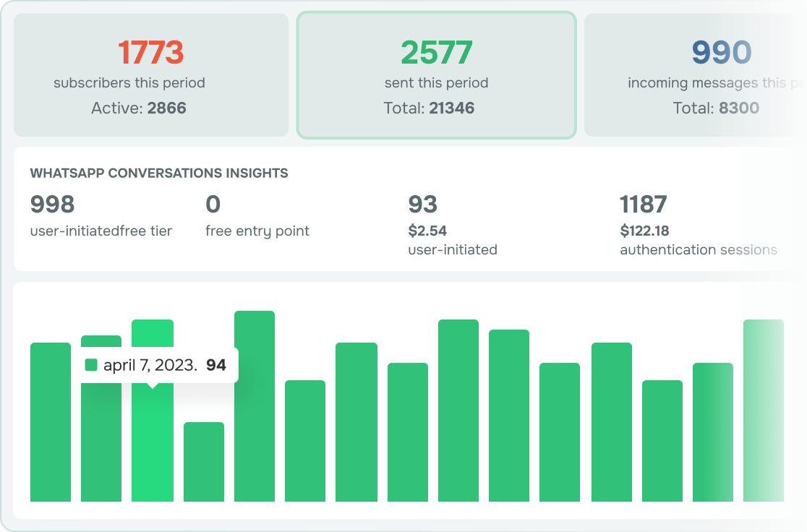Click the shortest bar in the chart
This screenshot has height=532, width=807.
click(x=204, y=461)
